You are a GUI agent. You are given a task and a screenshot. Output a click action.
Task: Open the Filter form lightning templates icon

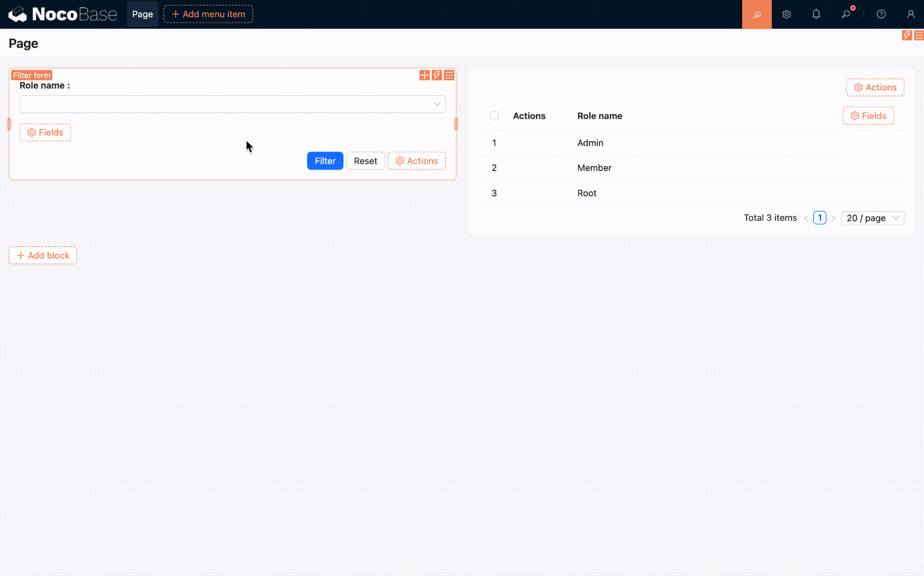coord(437,75)
